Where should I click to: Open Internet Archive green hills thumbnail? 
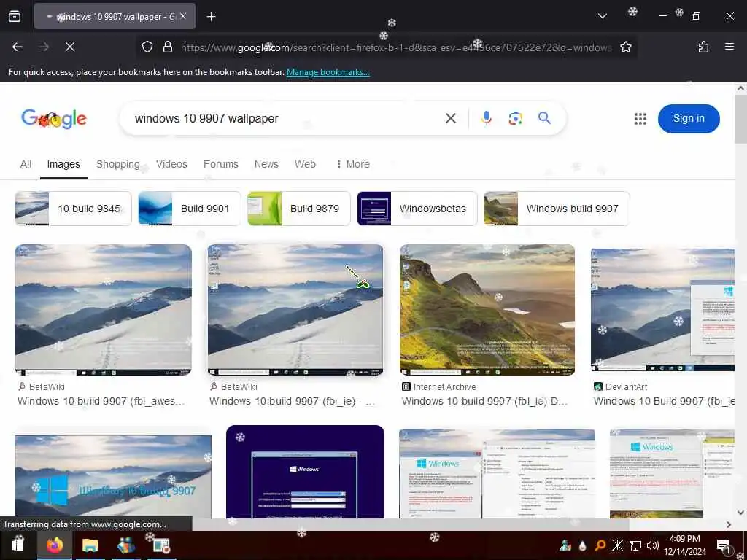[487, 309]
